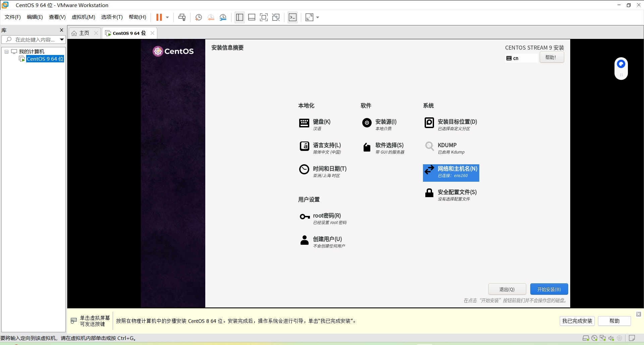Open KDUMP configuration

click(x=445, y=148)
